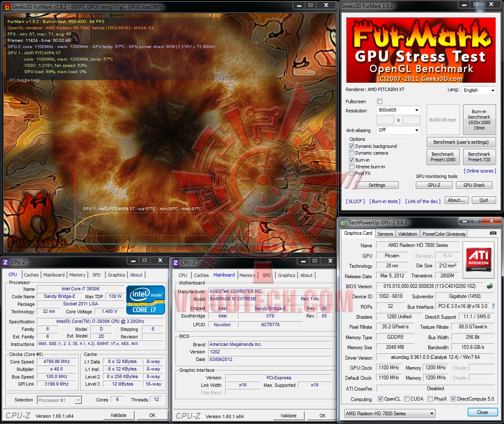Click custom resolution height field
The width and height of the screenshot is (504, 424).
412,120
